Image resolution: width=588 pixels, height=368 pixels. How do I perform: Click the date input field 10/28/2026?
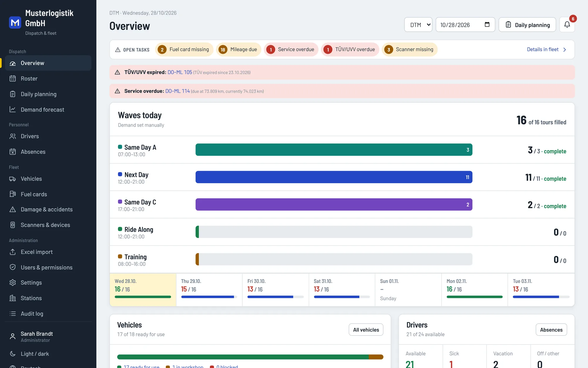tap(465, 25)
